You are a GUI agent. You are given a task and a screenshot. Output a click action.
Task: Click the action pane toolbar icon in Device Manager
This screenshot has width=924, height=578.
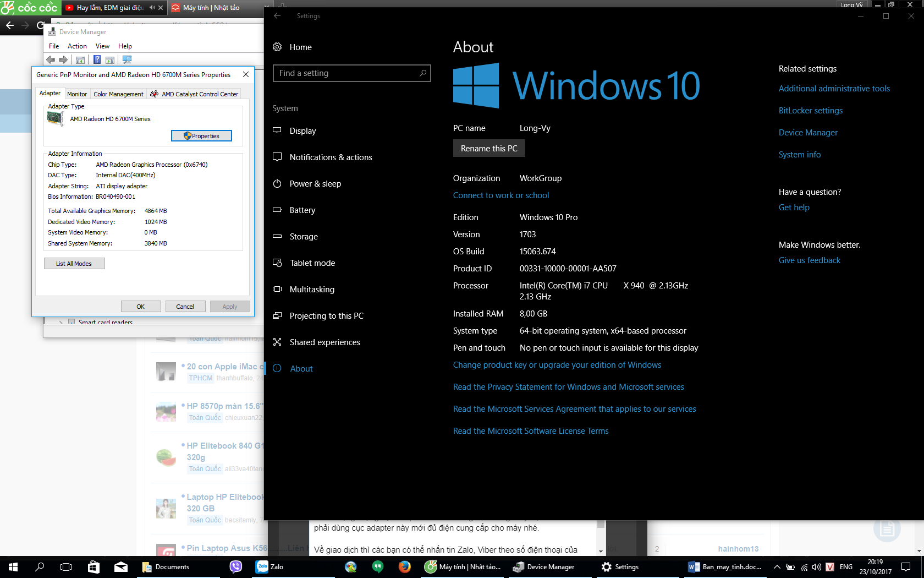[x=110, y=60]
